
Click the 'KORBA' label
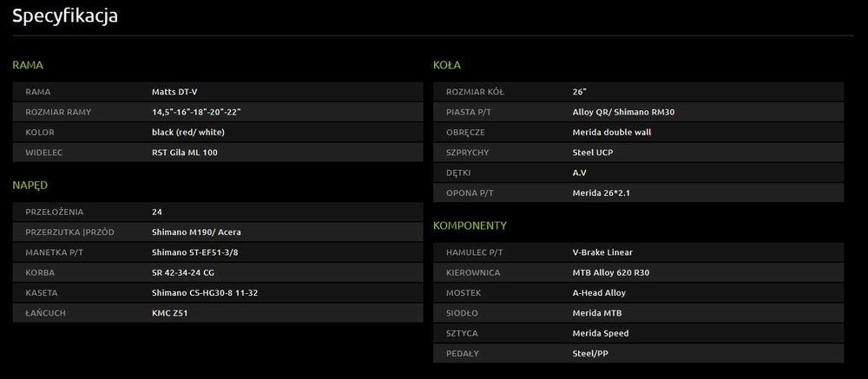click(40, 273)
